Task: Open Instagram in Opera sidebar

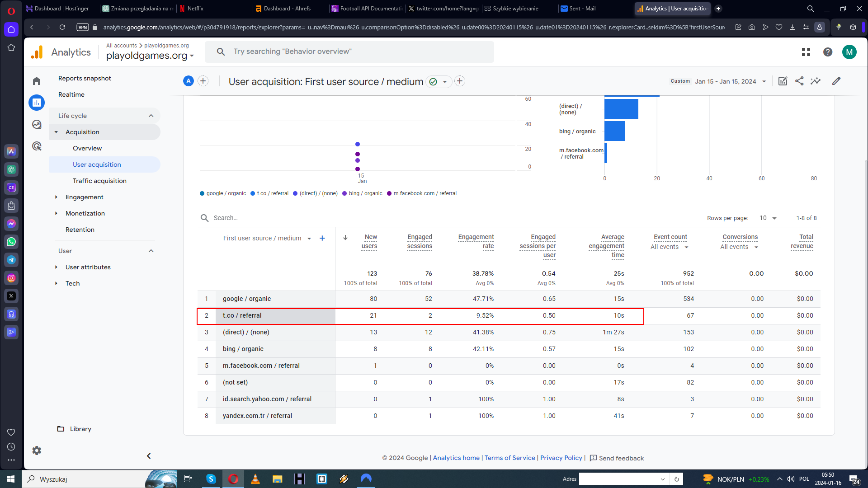Action: (11, 278)
